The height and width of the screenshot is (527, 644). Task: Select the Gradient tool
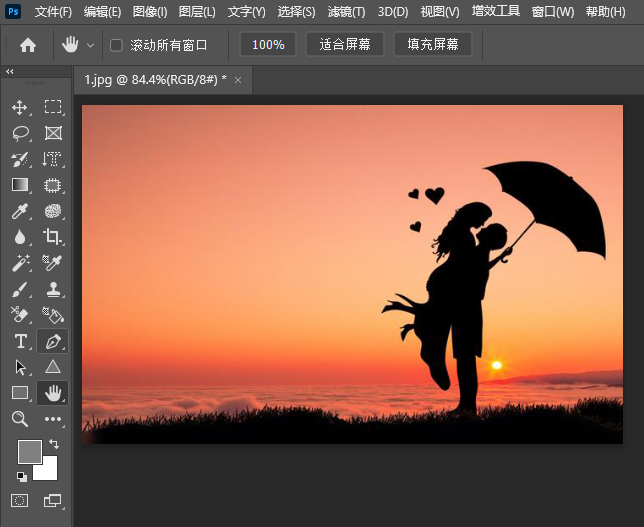click(x=20, y=185)
